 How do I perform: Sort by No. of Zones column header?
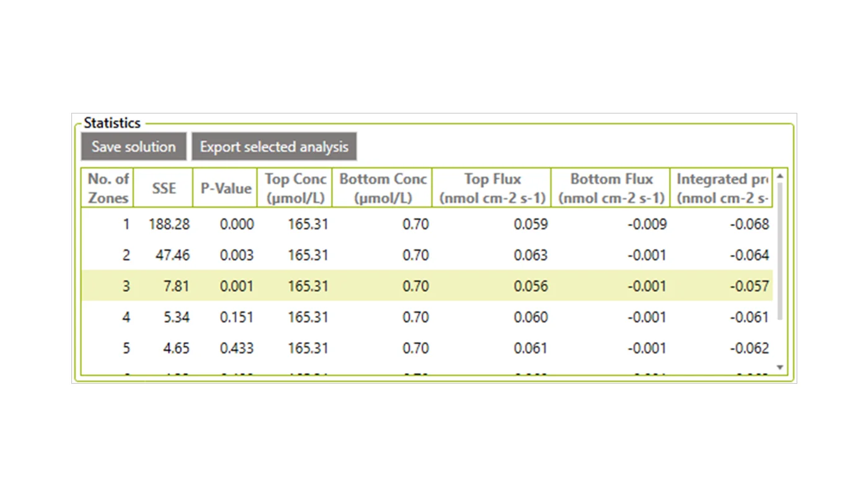[108, 188]
